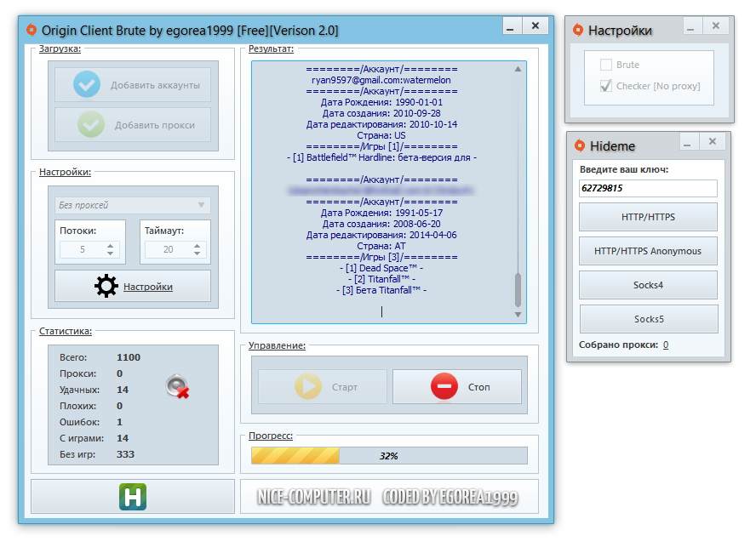Click the HTTP/HTTPS Anonymous button
This screenshot has width=756, height=547.
648,251
